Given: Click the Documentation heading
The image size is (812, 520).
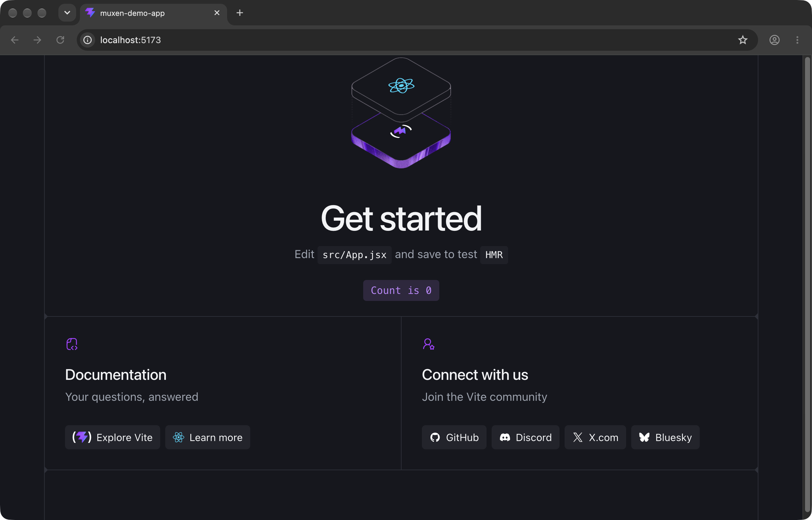Looking at the screenshot, I should (116, 375).
